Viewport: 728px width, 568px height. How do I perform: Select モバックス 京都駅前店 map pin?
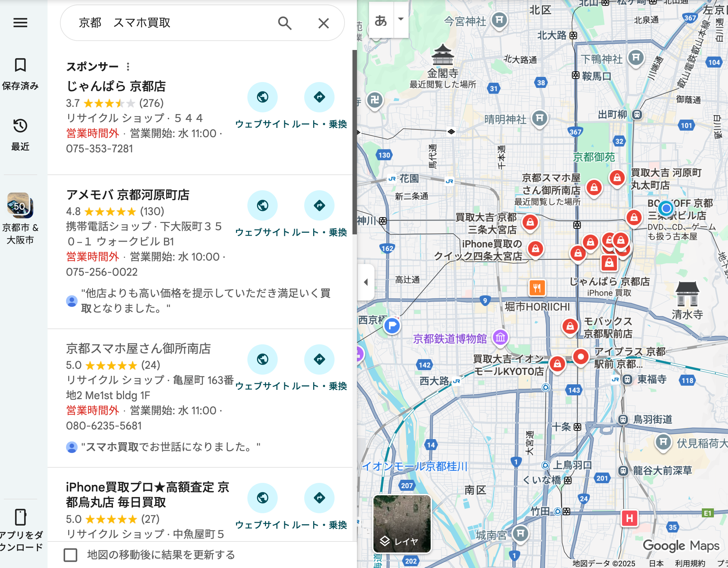point(570,326)
